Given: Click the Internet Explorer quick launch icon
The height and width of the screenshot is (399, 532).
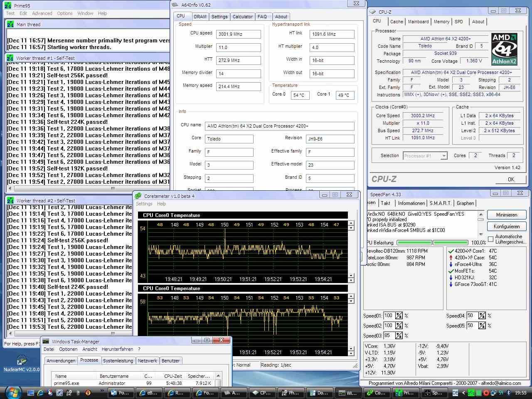Looking at the screenshot, I should [40, 392].
